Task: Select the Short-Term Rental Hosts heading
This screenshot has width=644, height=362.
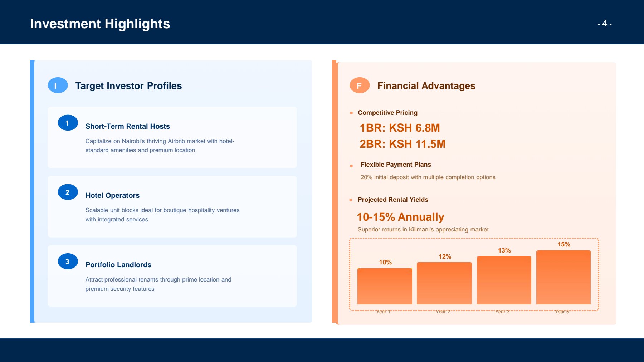Action: [x=127, y=126]
